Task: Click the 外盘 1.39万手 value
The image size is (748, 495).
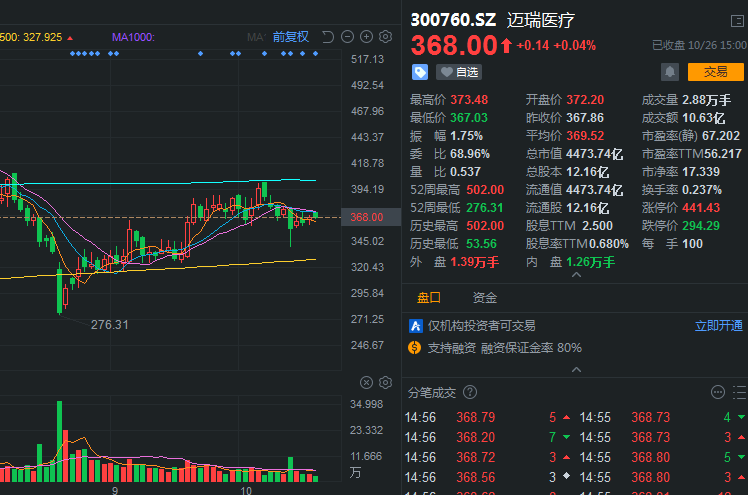Action: 475,262
